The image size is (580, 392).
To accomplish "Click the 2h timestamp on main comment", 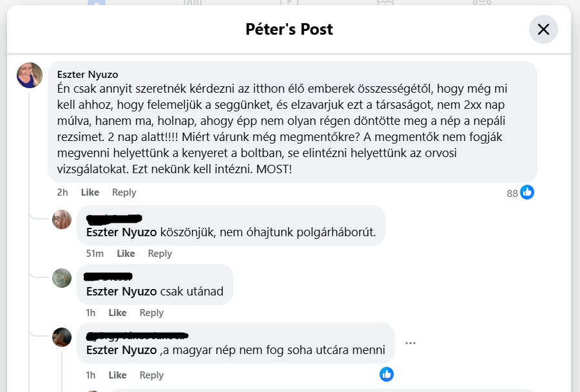I will (63, 192).
